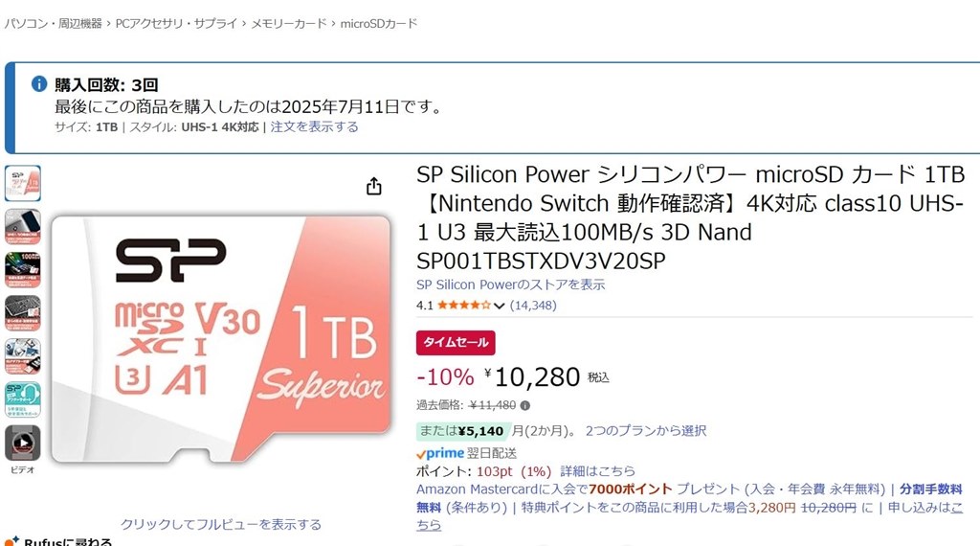Visit the SP Silicon Powerのストアを表示 link
Screen dimensions: 980x546
pos(510,284)
